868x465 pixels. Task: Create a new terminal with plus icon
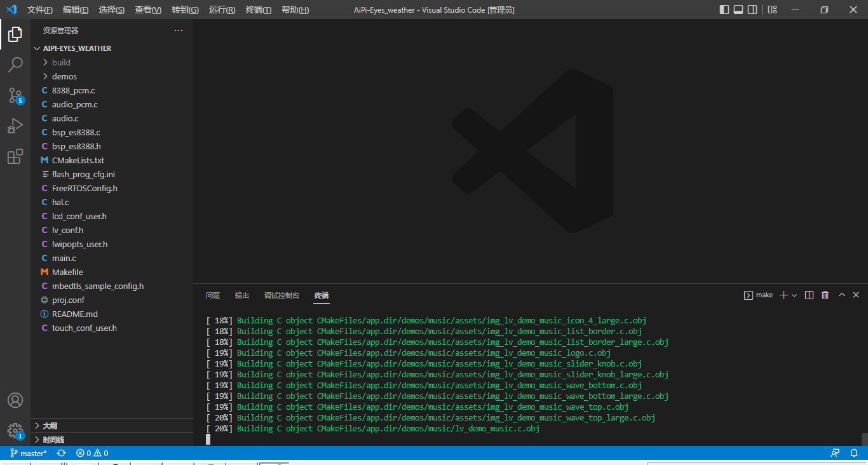click(x=783, y=295)
